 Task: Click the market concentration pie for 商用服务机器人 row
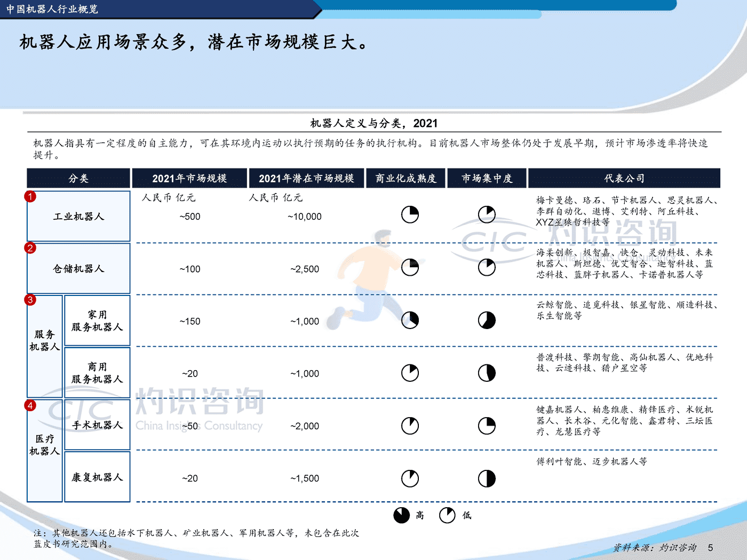point(487,373)
